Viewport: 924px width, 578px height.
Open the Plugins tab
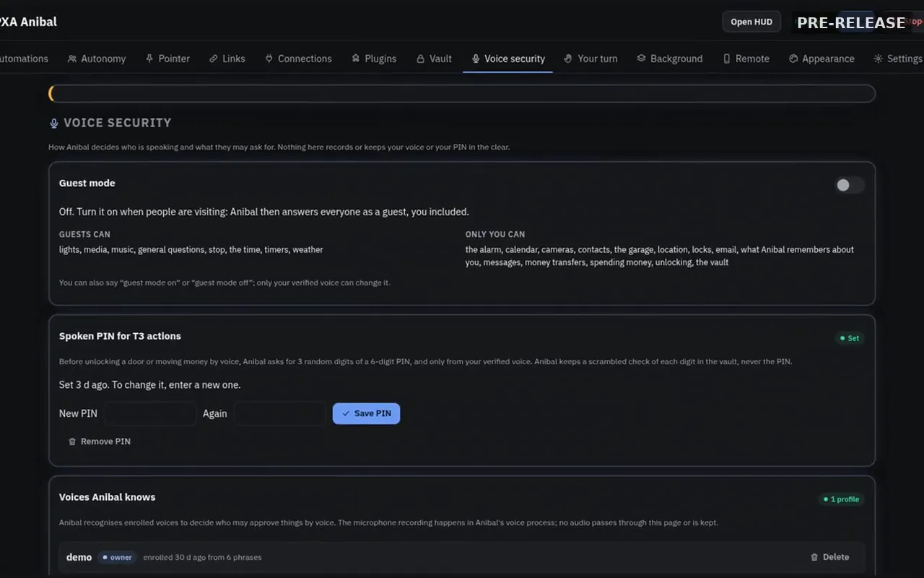[374, 59]
